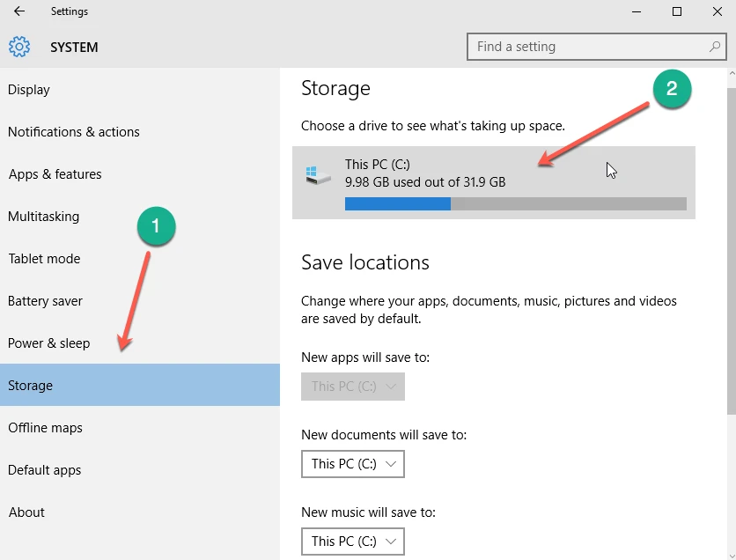Click the search magnifier icon

click(715, 47)
